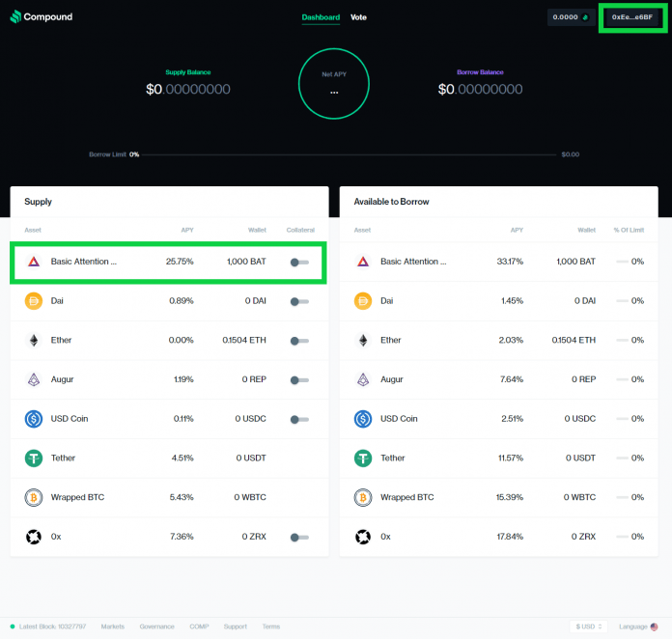Click the Ether icon in Supply list
Image resolution: width=672 pixels, height=639 pixels.
tap(33, 341)
